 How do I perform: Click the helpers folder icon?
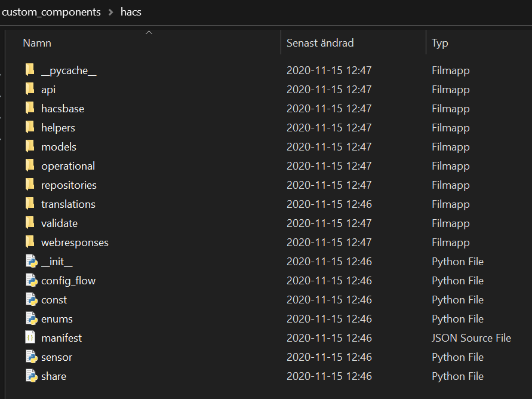pos(30,127)
